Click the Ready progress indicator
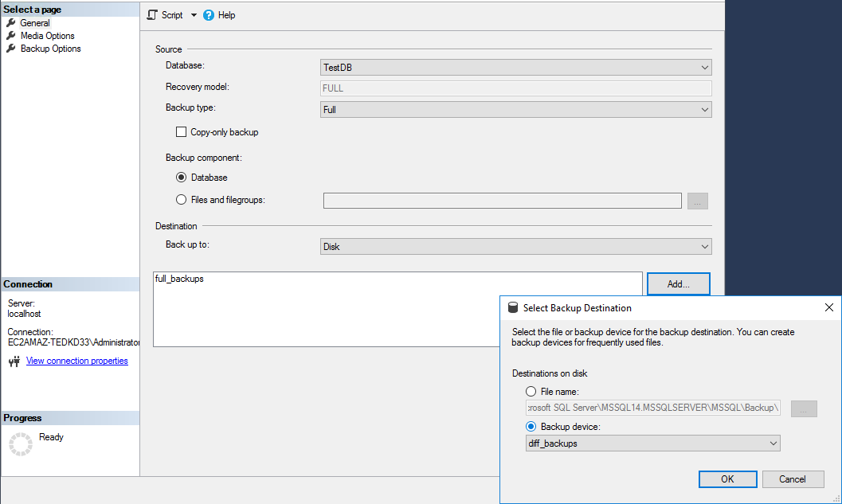This screenshot has width=842, height=504. (51, 436)
